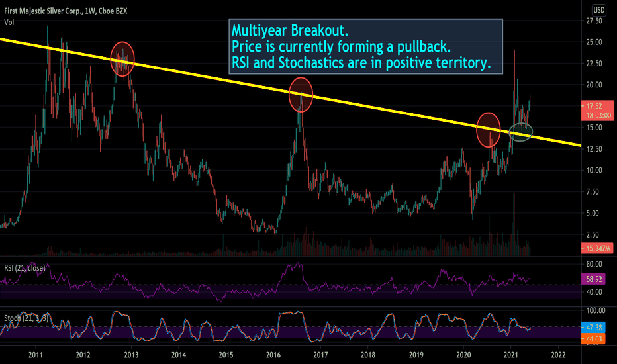The image size is (617, 364).
Task: Click the 2012 label on time axis
Action: point(83,355)
